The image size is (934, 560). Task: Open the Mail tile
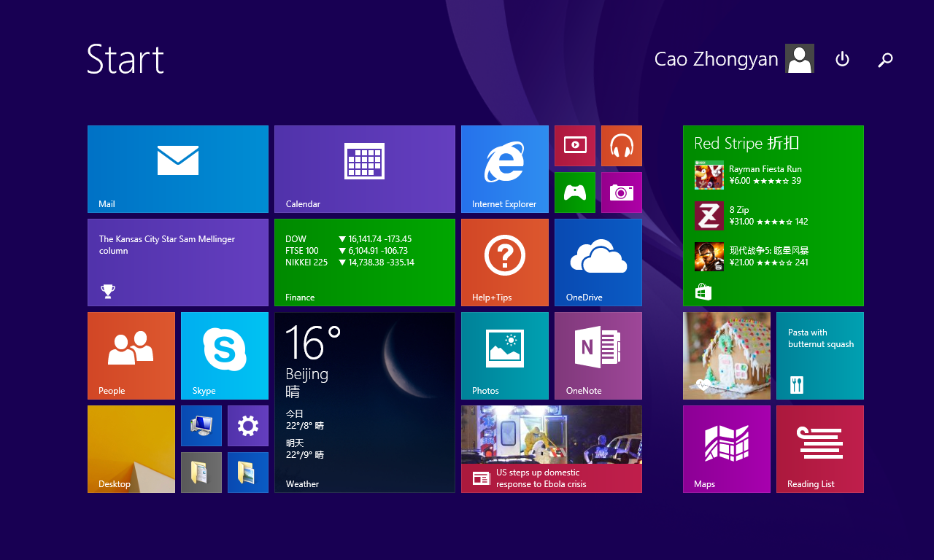178,169
